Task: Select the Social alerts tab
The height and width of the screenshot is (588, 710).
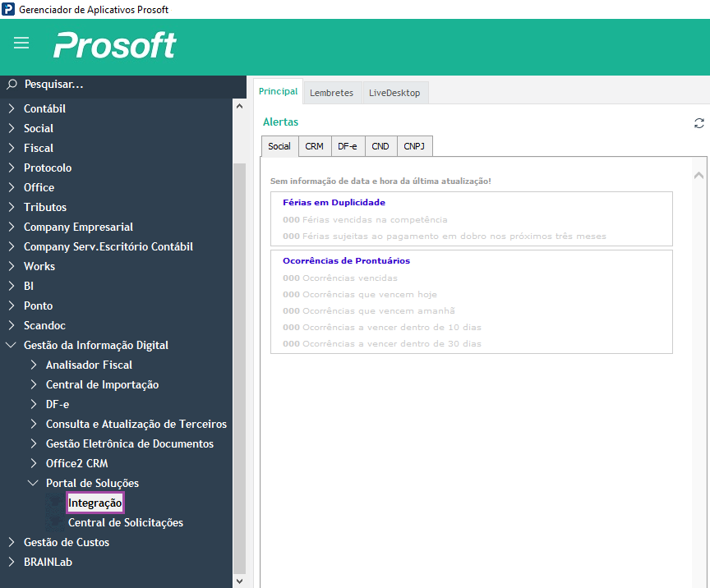Action: point(279,146)
